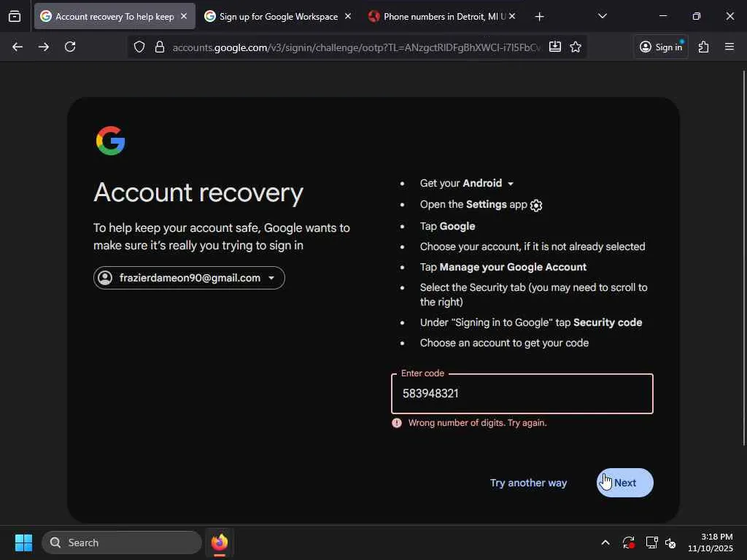This screenshot has width=747, height=560.
Task: Click the Next button
Action: coord(625,483)
